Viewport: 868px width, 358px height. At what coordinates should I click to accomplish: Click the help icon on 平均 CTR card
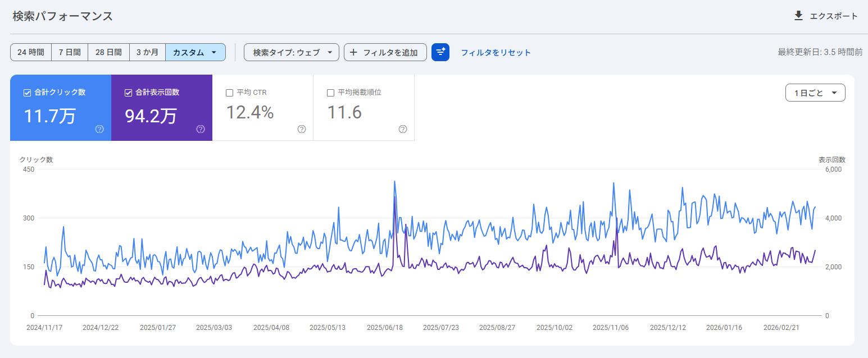point(302,129)
